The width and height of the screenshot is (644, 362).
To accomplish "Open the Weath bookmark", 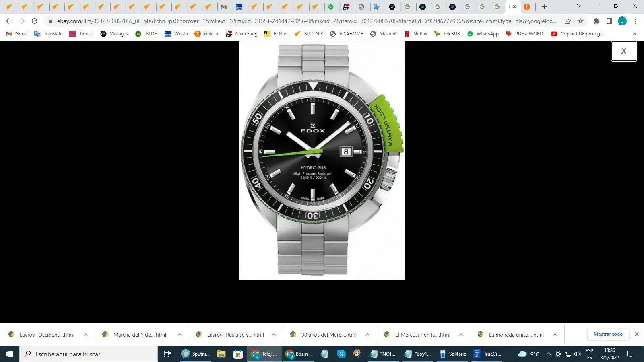I will point(176,34).
